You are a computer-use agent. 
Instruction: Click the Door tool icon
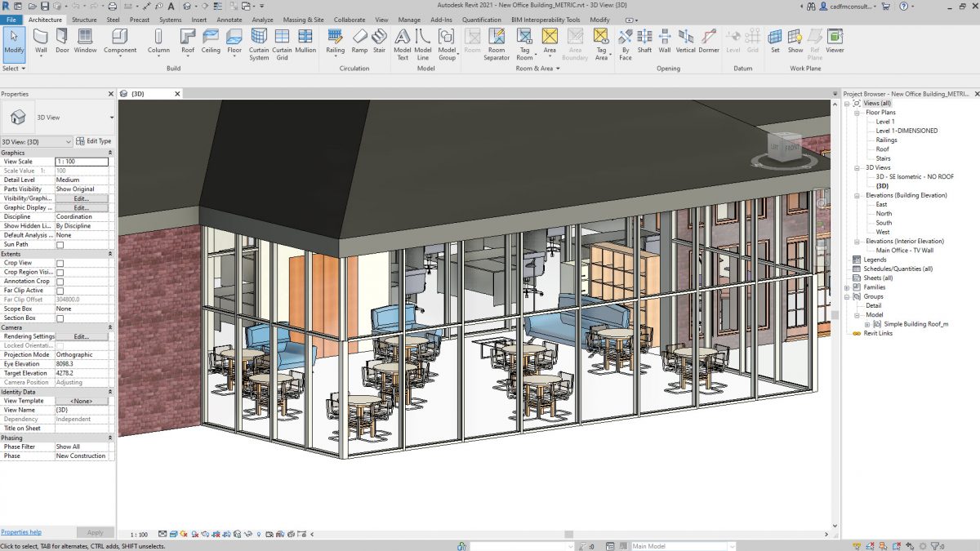62,41
